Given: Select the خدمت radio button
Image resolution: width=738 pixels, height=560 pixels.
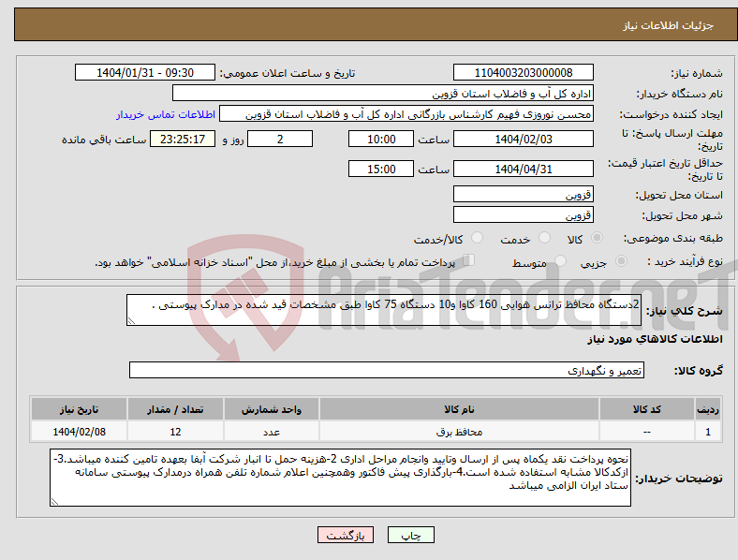Looking at the screenshot, I should tap(544, 238).
